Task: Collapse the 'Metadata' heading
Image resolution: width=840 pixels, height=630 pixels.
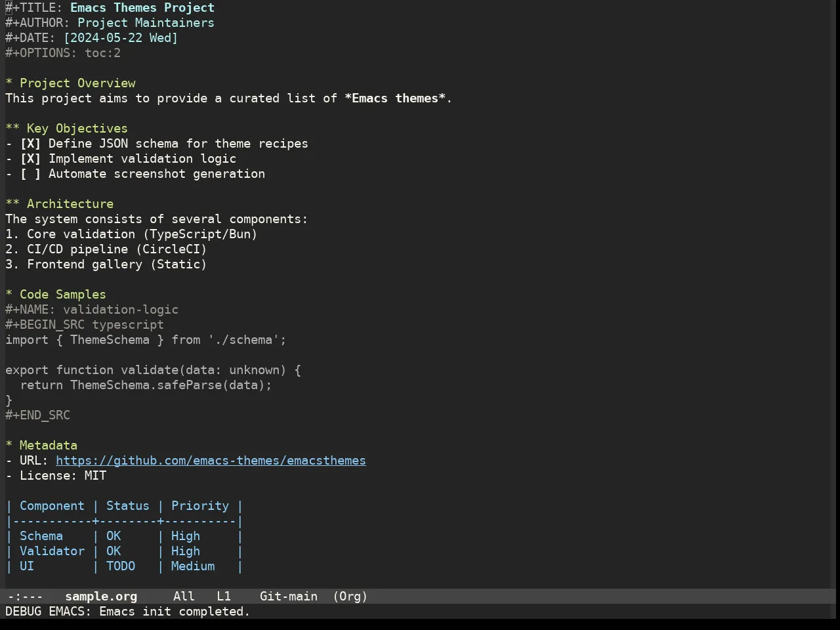Action: 41,446
